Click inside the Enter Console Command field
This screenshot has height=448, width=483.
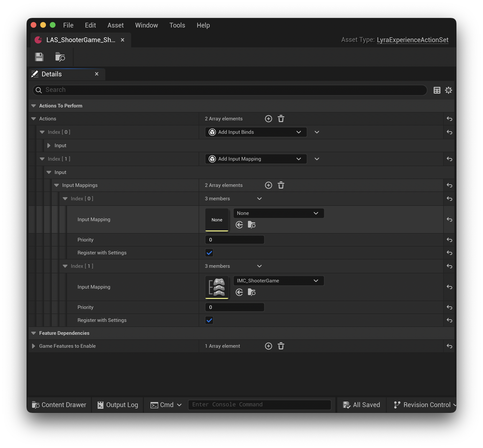point(260,404)
